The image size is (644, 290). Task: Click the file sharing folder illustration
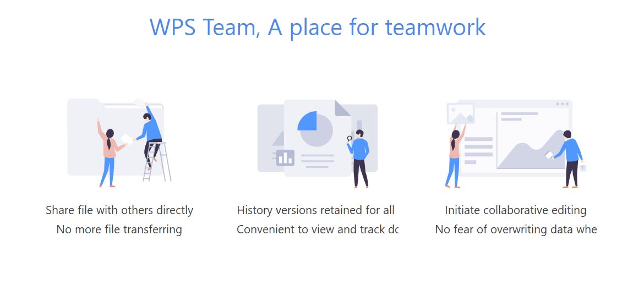[x=119, y=143]
